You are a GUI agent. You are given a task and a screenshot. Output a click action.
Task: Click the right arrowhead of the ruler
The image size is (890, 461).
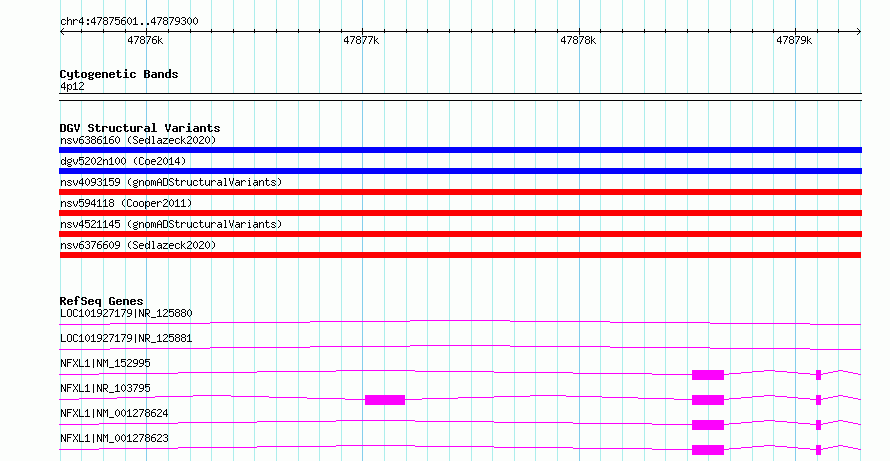coord(858,32)
